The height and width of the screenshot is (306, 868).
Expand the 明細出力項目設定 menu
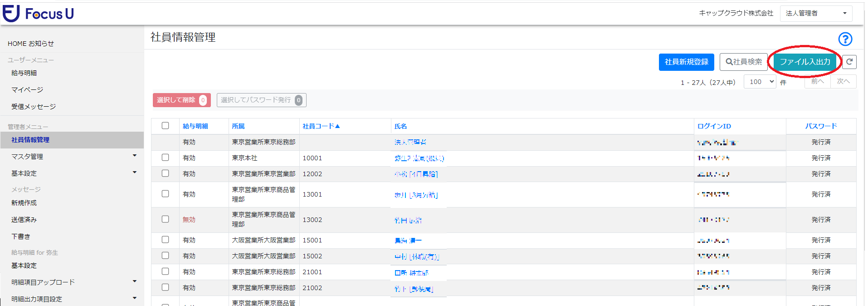pyautogui.click(x=72, y=299)
